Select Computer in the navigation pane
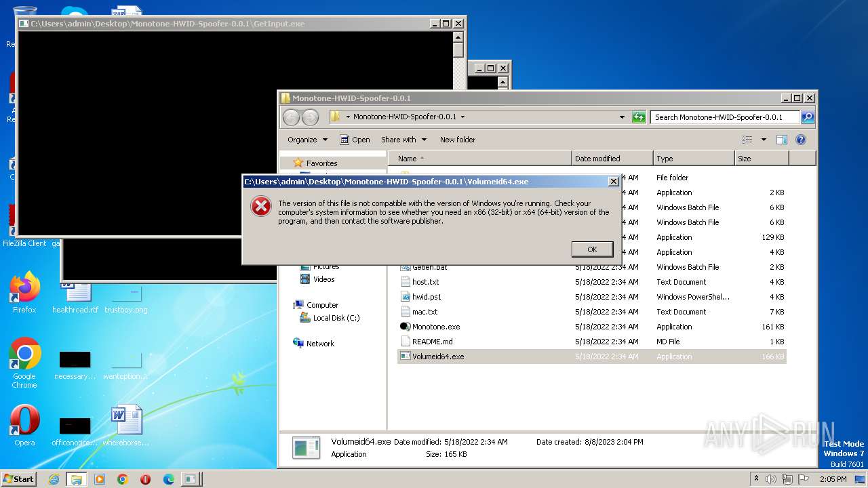 point(322,305)
